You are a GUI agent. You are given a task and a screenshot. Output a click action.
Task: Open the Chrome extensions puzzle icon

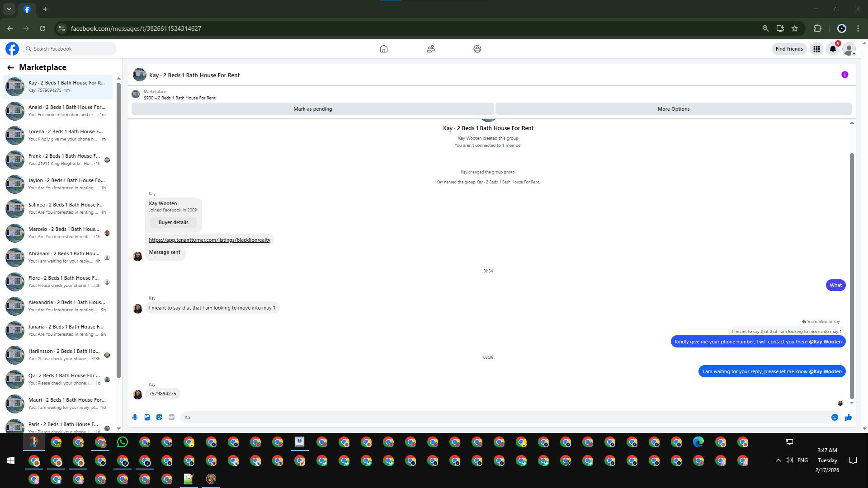click(x=817, y=28)
